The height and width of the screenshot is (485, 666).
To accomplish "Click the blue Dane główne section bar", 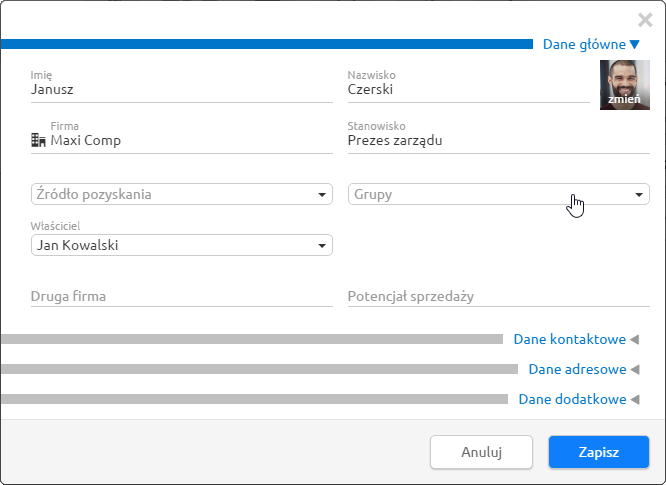I will [x=267, y=44].
